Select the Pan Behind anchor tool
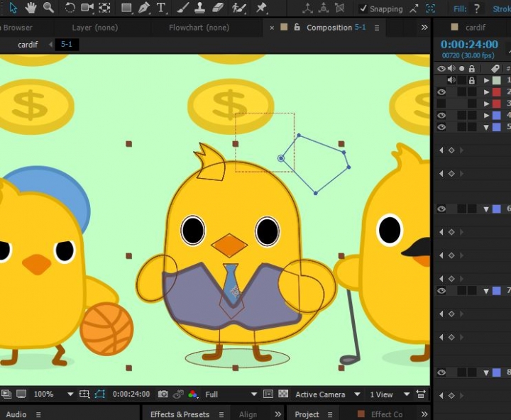The width and height of the screenshot is (511, 420). point(104,8)
